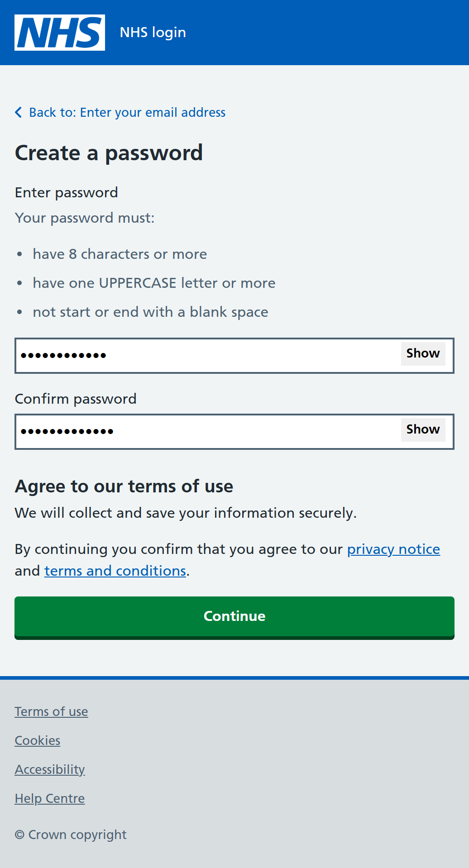The width and height of the screenshot is (469, 868).
Task: Select the Create a password heading
Action: [109, 153]
